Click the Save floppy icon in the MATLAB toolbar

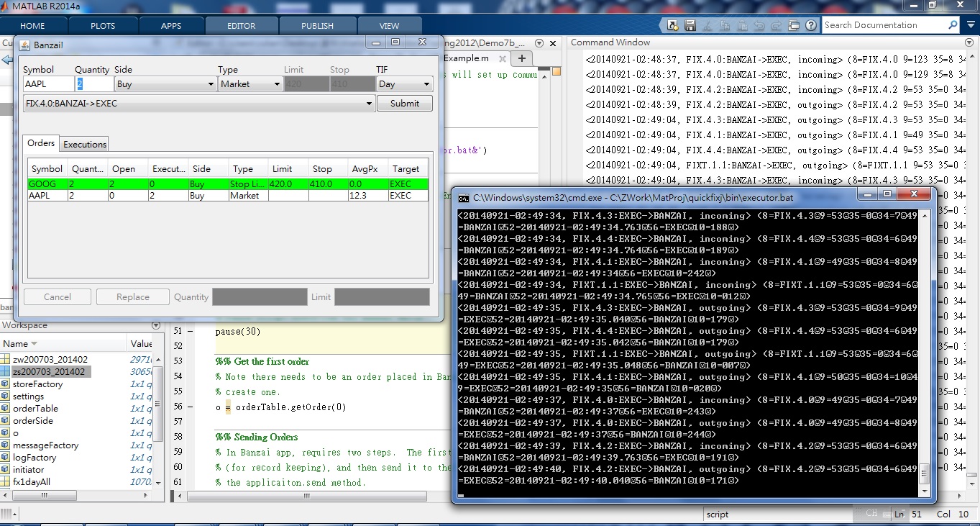pyautogui.click(x=690, y=25)
